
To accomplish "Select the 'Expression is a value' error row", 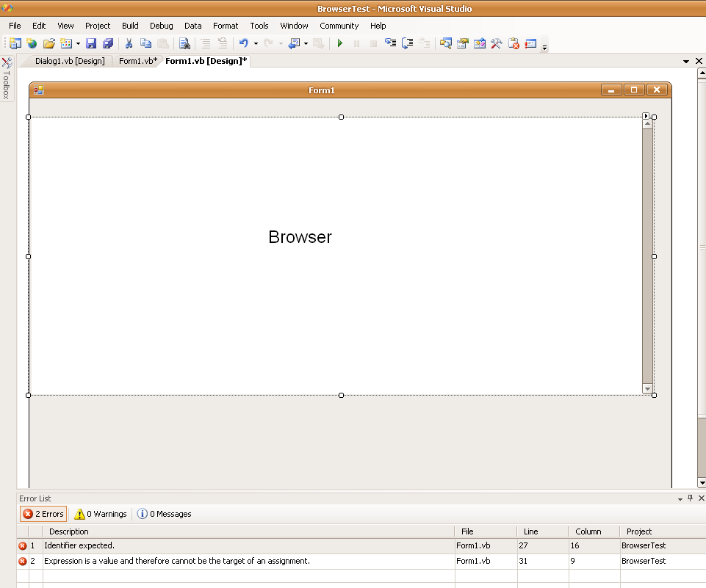I will pos(361,561).
